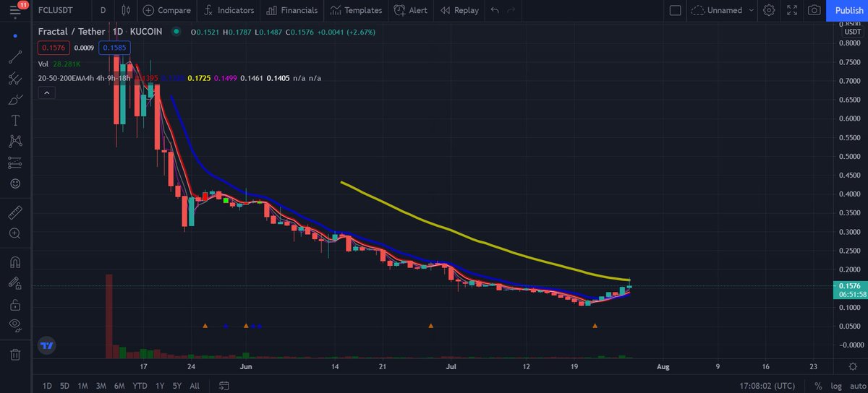The width and height of the screenshot is (868, 393).
Task: Open the Templates menu
Action: tap(356, 10)
